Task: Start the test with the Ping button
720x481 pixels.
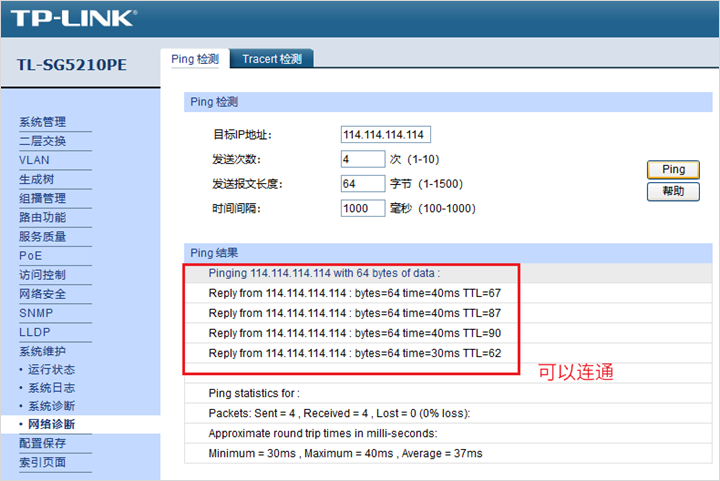Action: pyautogui.click(x=673, y=169)
